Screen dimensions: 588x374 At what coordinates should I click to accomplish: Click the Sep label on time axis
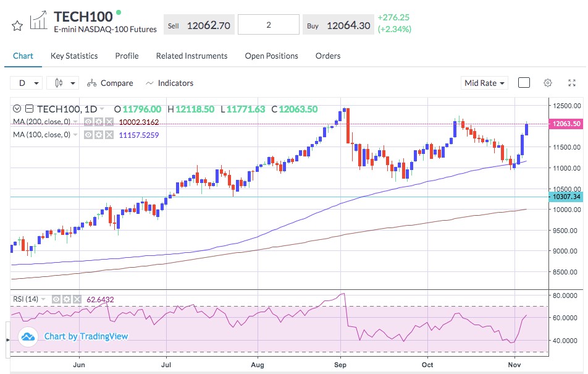pyautogui.click(x=340, y=365)
